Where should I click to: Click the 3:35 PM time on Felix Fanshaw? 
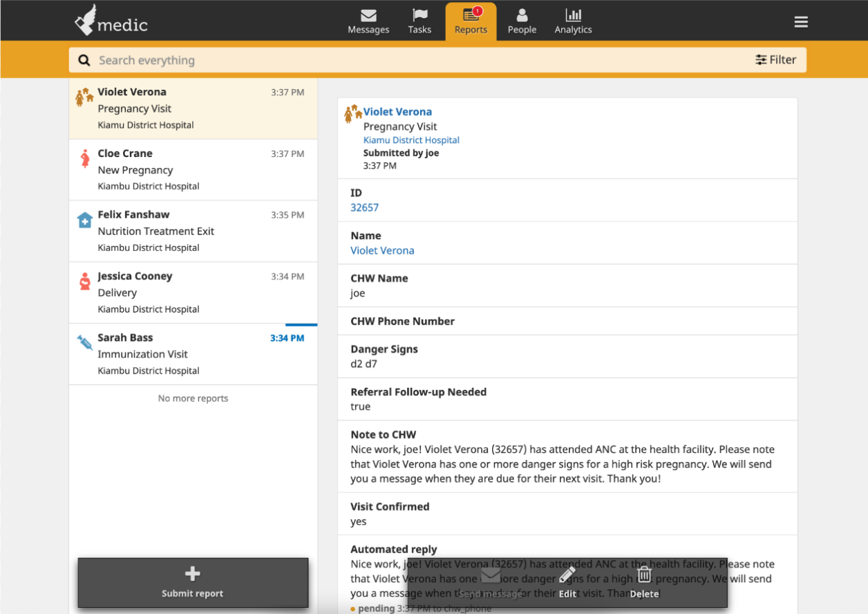(x=287, y=215)
